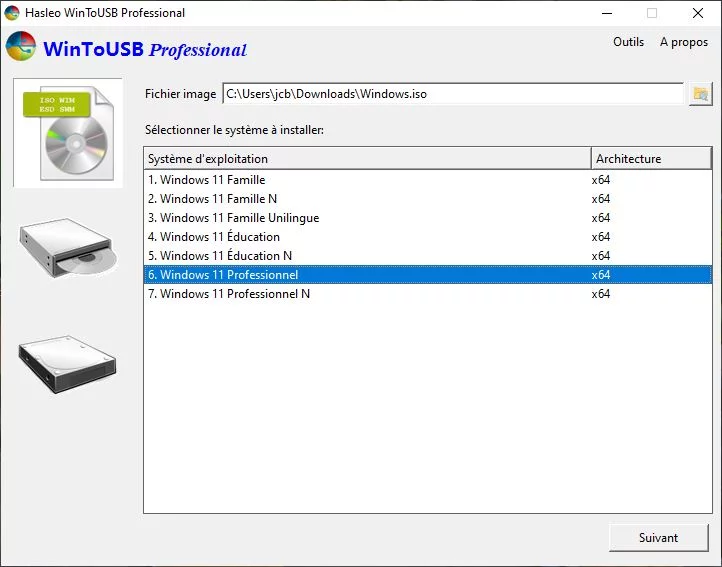Select the ISO image file source icon

(x=68, y=133)
